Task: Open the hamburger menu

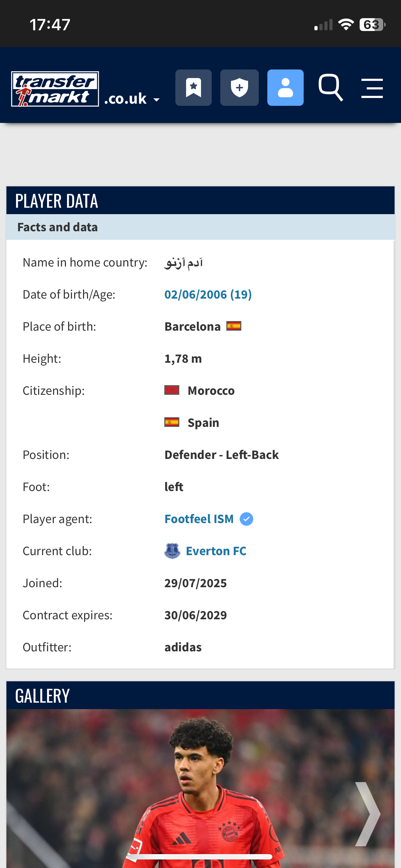Action: 372,88
